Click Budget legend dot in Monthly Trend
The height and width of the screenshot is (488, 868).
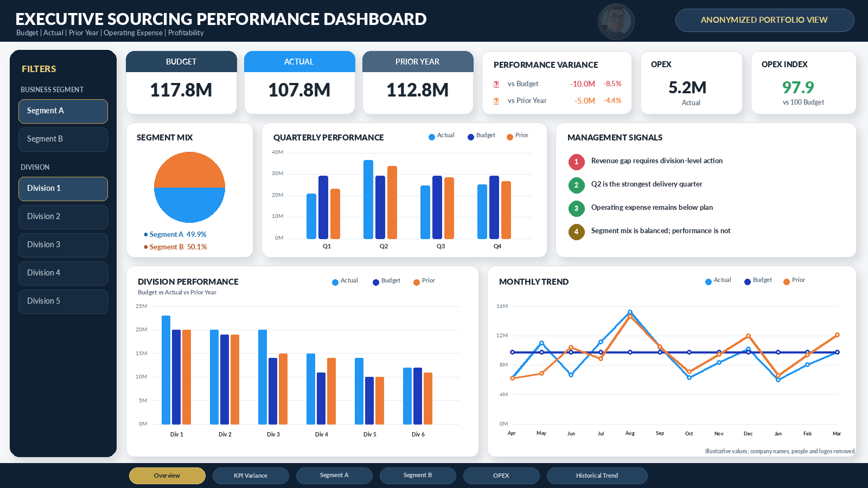click(748, 282)
